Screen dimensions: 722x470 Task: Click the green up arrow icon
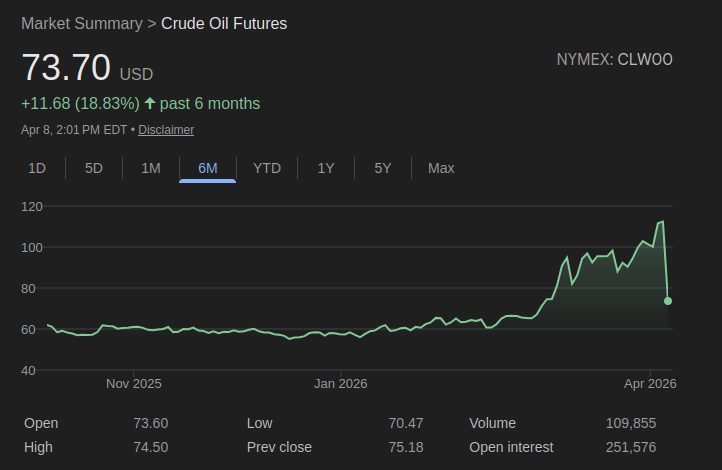tap(150, 103)
